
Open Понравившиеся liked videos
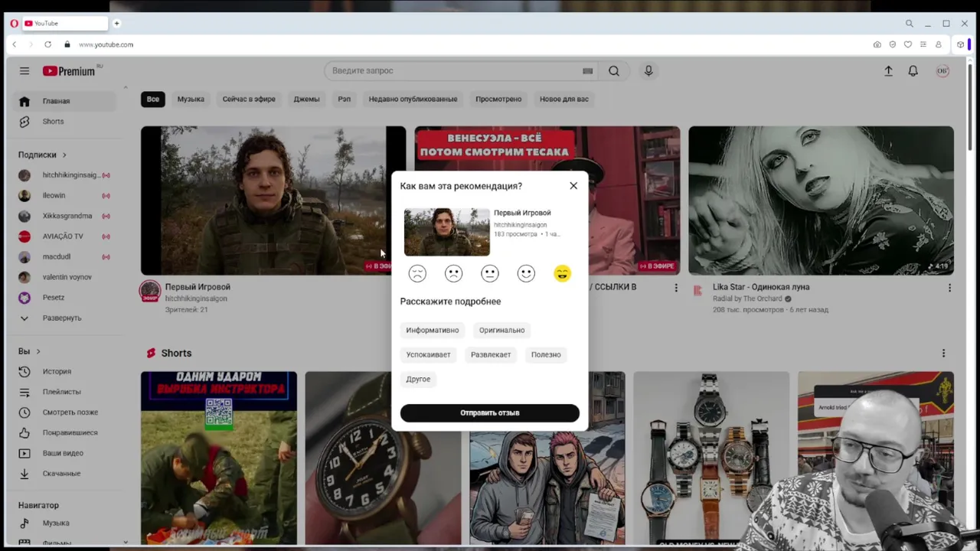click(63, 432)
